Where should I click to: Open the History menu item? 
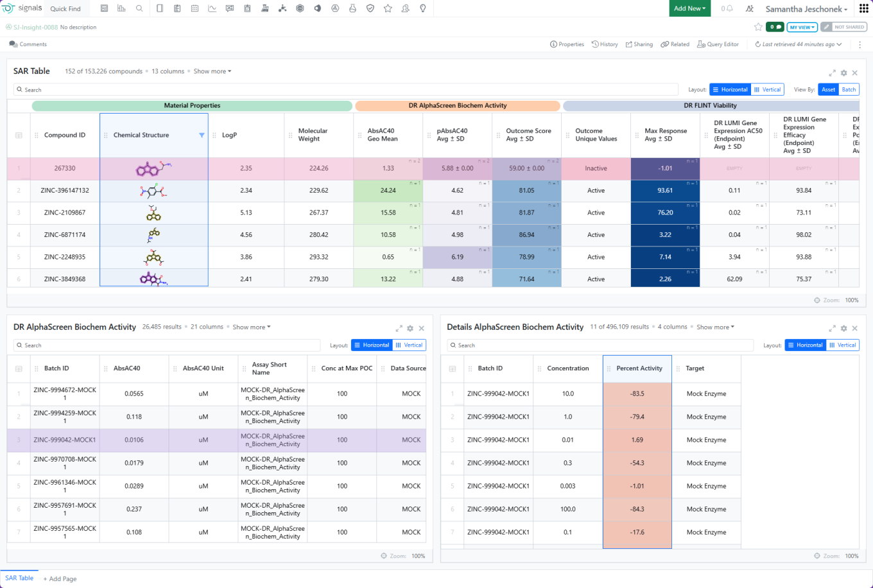point(605,44)
